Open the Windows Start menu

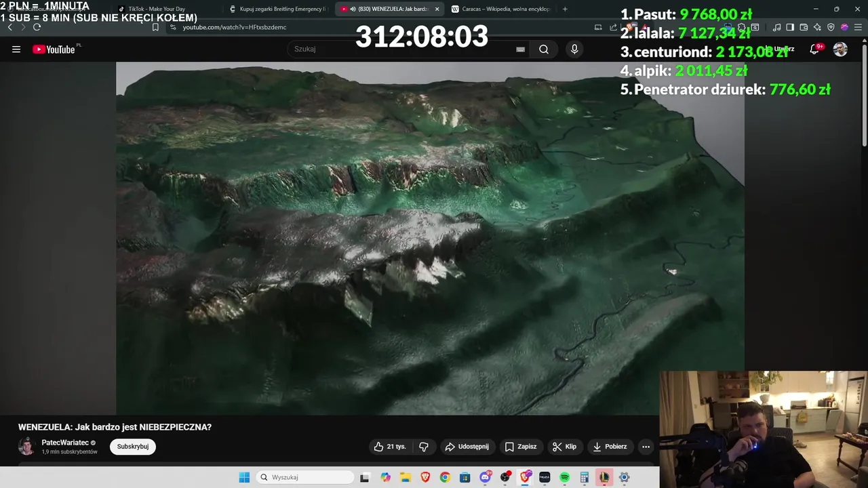pos(244,477)
